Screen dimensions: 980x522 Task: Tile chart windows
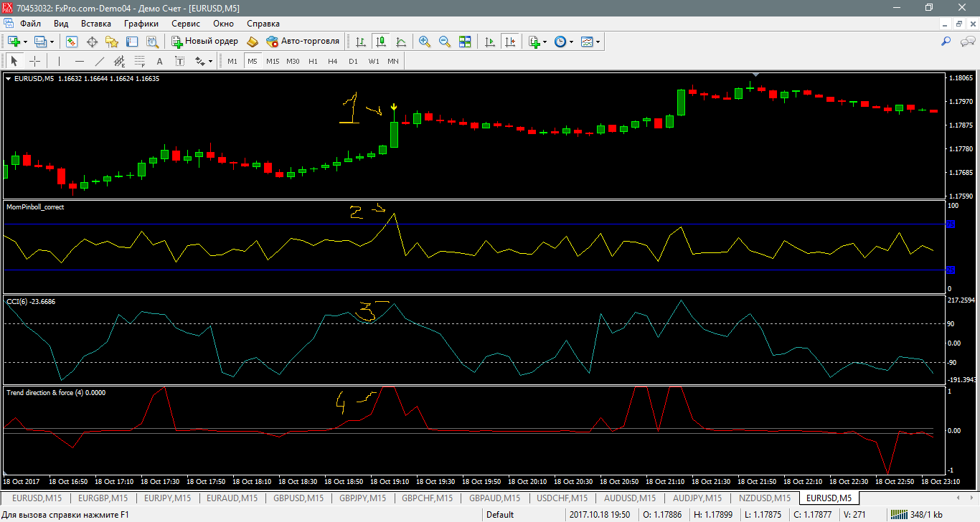[x=465, y=42]
